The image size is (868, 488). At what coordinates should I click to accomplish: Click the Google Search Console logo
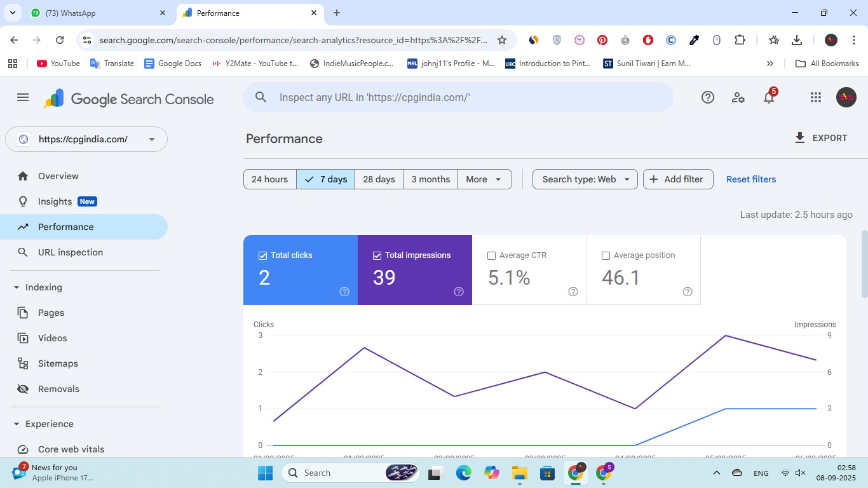(128, 99)
